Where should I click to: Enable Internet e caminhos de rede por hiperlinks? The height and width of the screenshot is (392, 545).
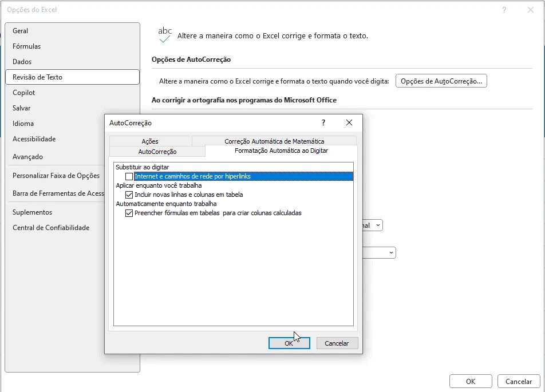tap(129, 176)
